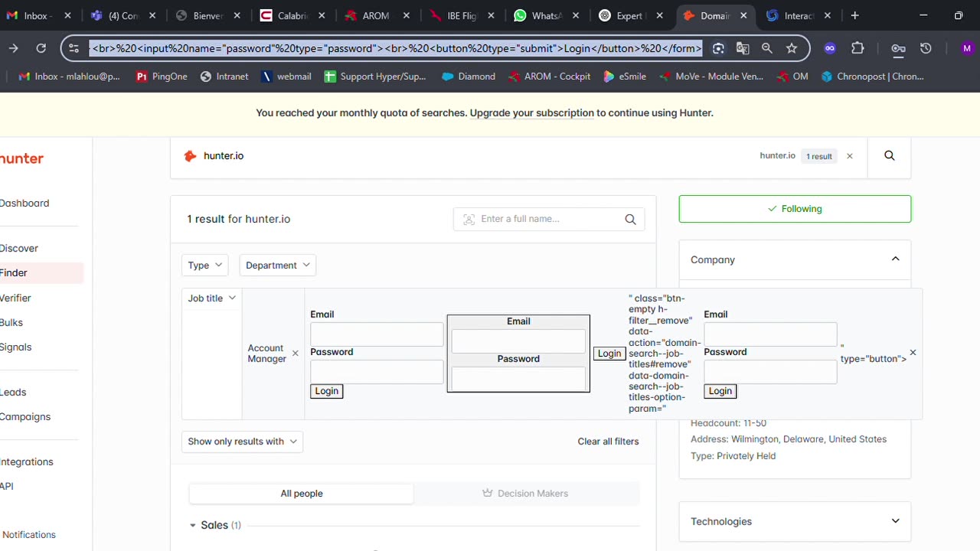Viewport: 980px width, 551px height.
Task: Open Notifications in the sidebar
Action: (x=29, y=534)
